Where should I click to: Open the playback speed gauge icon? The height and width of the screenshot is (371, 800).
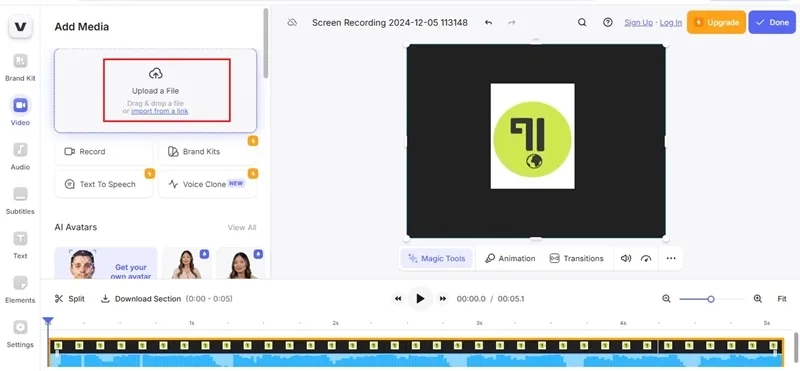[x=646, y=258]
